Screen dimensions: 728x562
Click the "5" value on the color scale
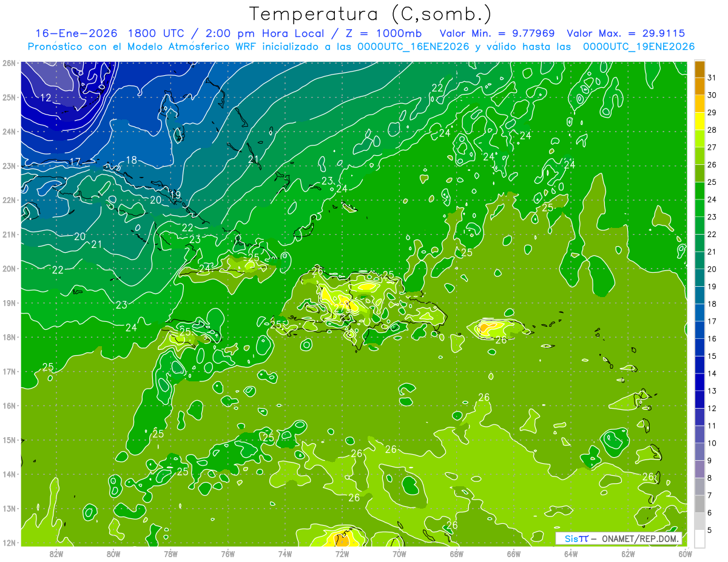pos(710,530)
